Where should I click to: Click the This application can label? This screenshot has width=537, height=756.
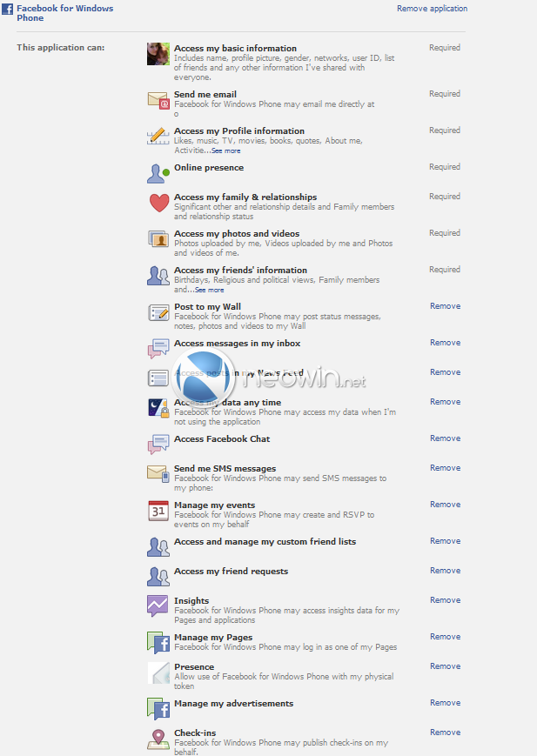[x=60, y=47]
